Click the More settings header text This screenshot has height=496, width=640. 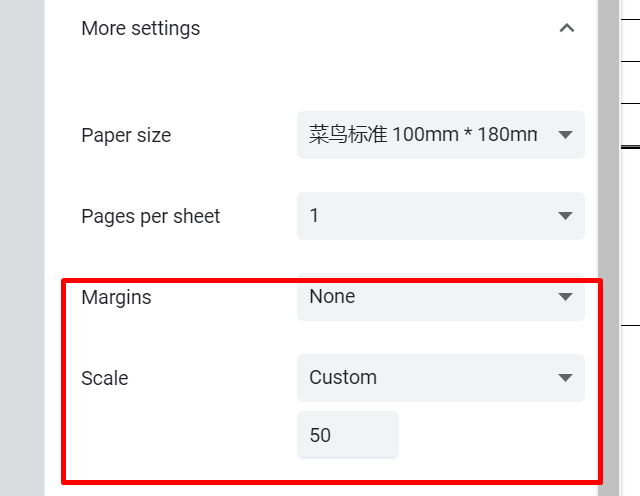140,28
